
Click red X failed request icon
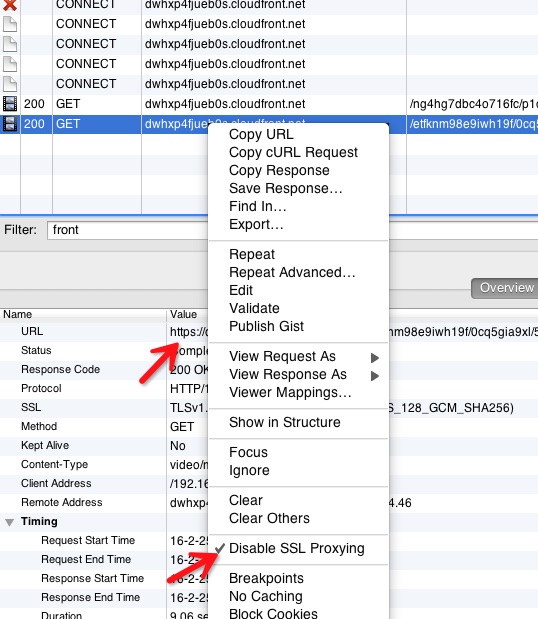(10, 5)
